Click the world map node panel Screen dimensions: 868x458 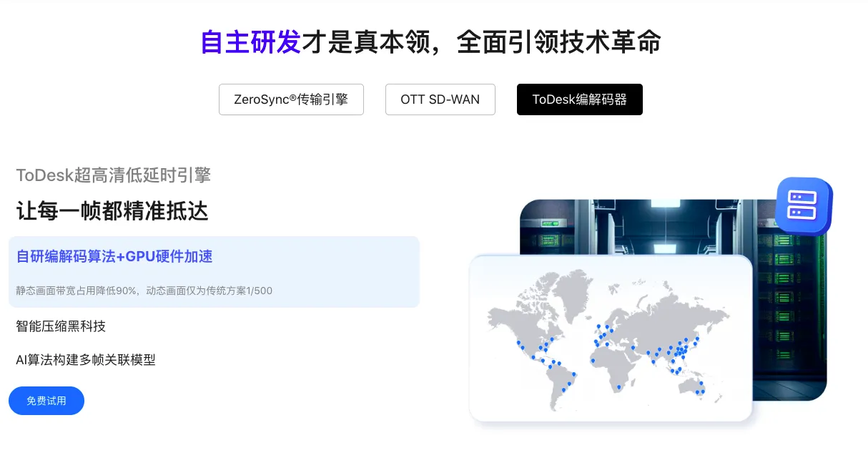click(611, 336)
